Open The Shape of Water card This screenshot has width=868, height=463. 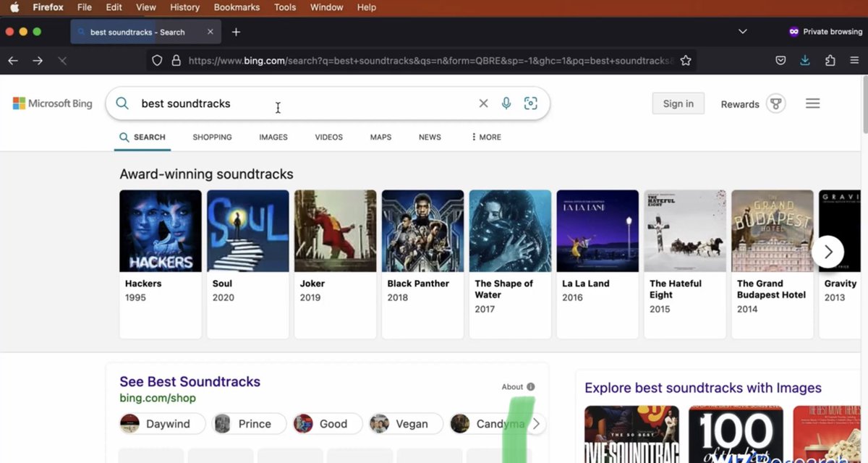[x=510, y=264]
